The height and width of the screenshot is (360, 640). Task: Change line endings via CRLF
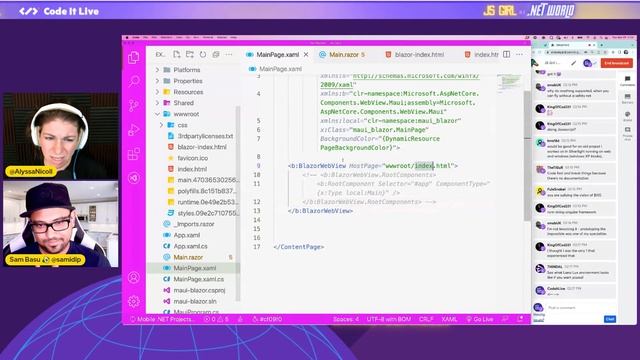(426, 319)
